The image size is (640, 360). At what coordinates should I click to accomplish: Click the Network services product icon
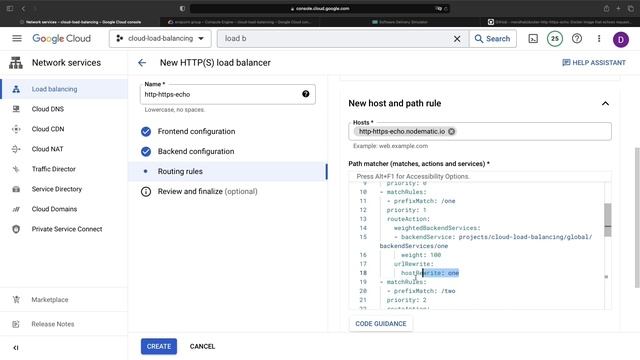click(x=16, y=63)
